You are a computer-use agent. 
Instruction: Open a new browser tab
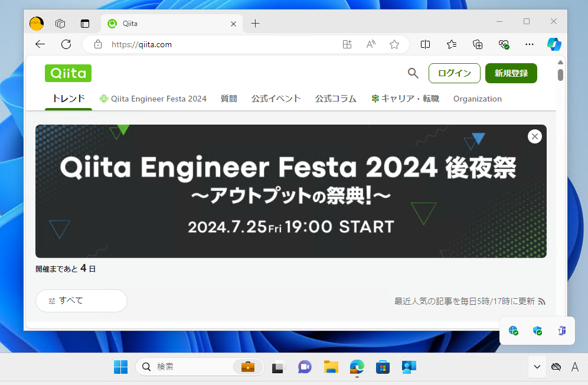click(x=256, y=24)
